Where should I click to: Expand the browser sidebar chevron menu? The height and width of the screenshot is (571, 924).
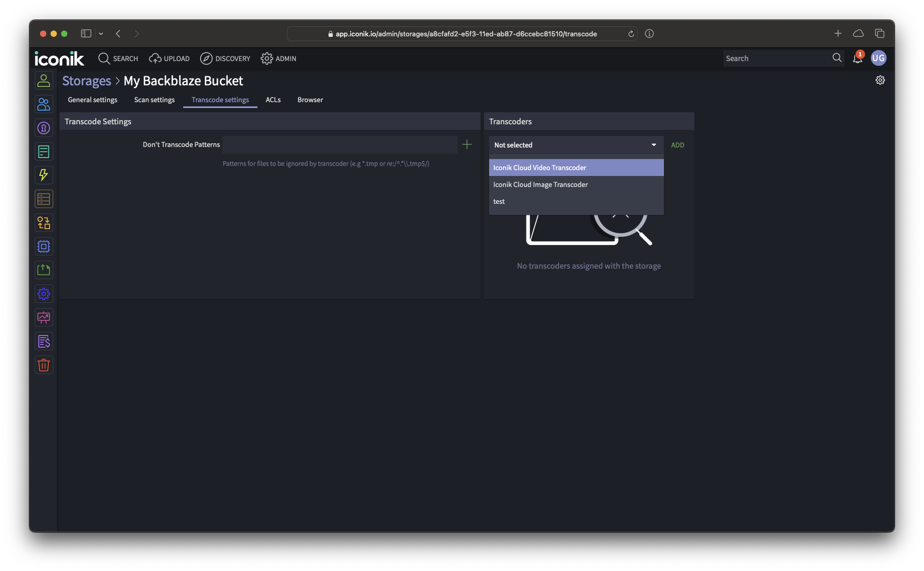101,34
